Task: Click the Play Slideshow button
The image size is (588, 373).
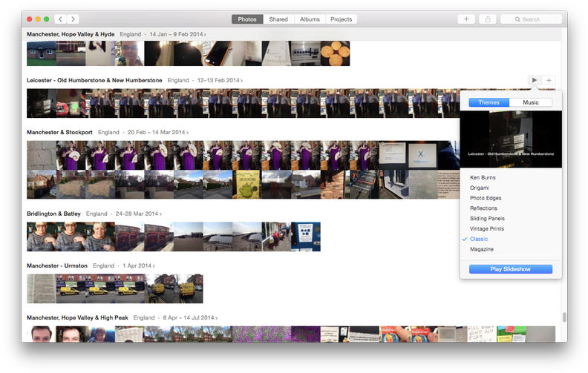Action: (510, 269)
